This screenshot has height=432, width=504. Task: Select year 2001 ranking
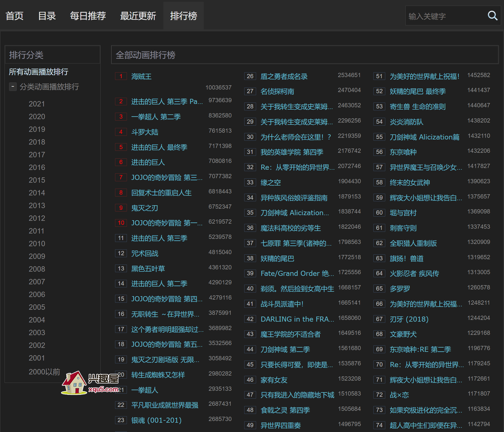pyautogui.click(x=37, y=358)
